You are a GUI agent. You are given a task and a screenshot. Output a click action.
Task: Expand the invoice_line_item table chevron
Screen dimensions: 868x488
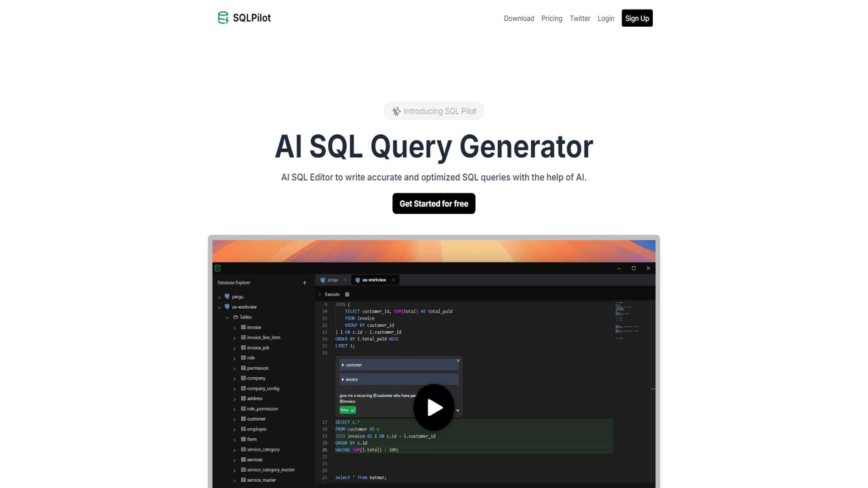click(x=234, y=338)
